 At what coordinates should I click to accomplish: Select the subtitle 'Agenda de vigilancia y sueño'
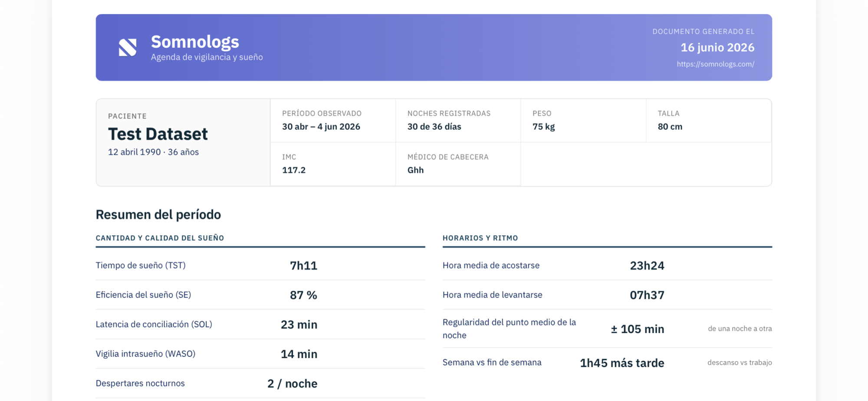click(207, 57)
